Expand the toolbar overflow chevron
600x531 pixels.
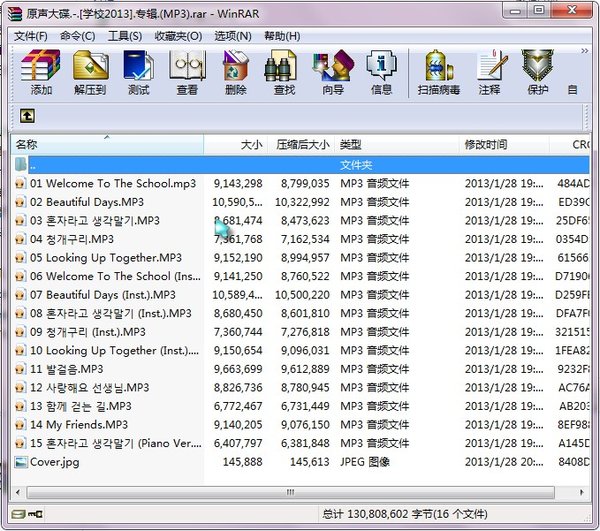(584, 50)
